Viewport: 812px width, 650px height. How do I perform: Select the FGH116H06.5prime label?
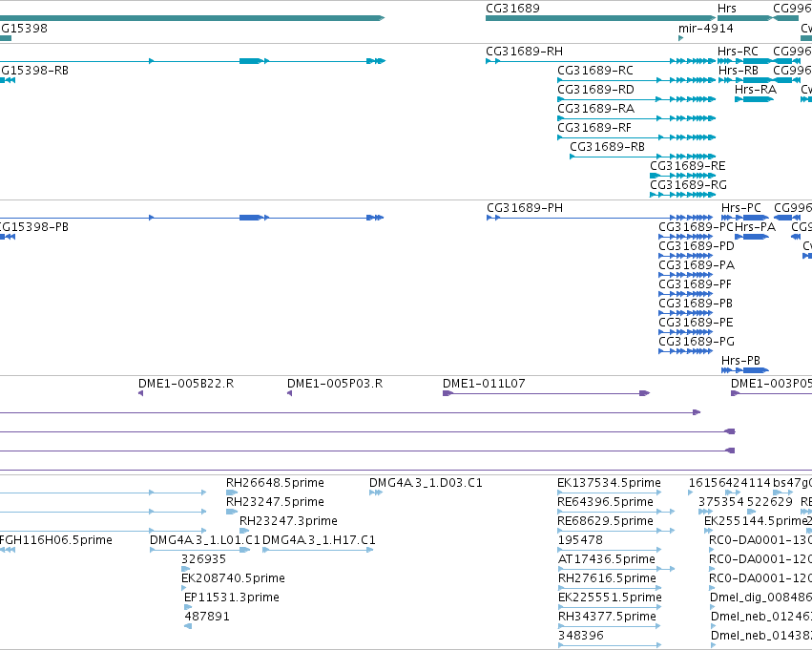56,540
